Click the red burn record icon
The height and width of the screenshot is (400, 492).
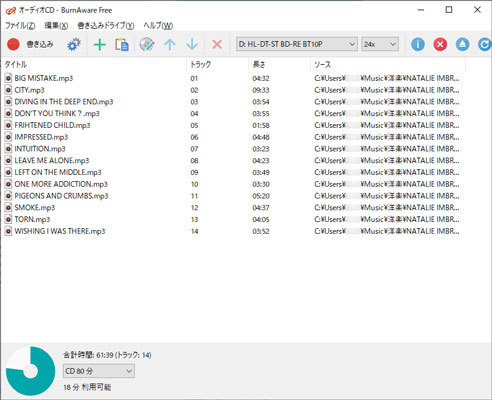13,44
